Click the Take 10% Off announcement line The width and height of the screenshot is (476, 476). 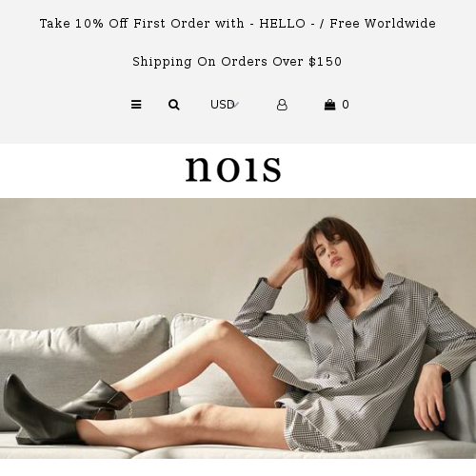tap(238, 24)
